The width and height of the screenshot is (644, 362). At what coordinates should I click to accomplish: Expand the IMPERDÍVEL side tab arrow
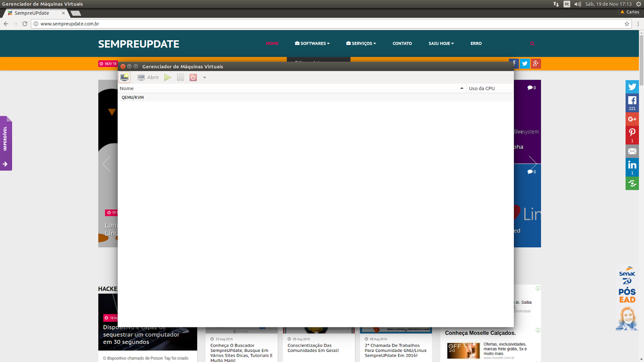pos(5,164)
